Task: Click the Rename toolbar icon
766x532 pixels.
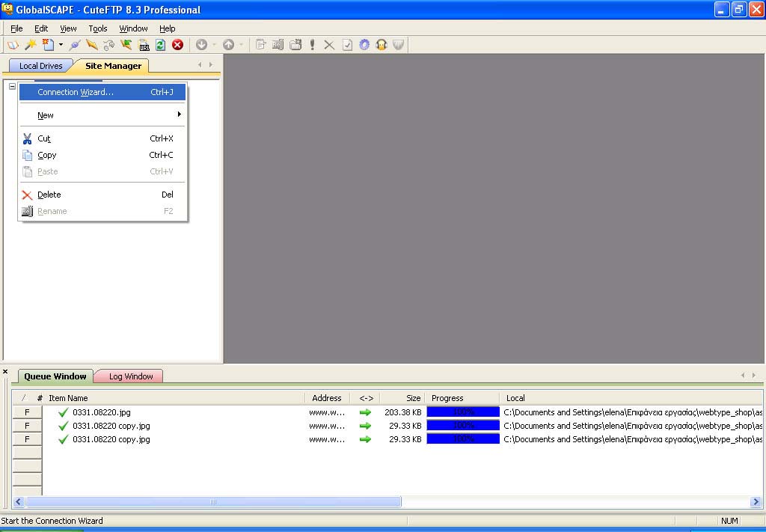Action: (278, 45)
